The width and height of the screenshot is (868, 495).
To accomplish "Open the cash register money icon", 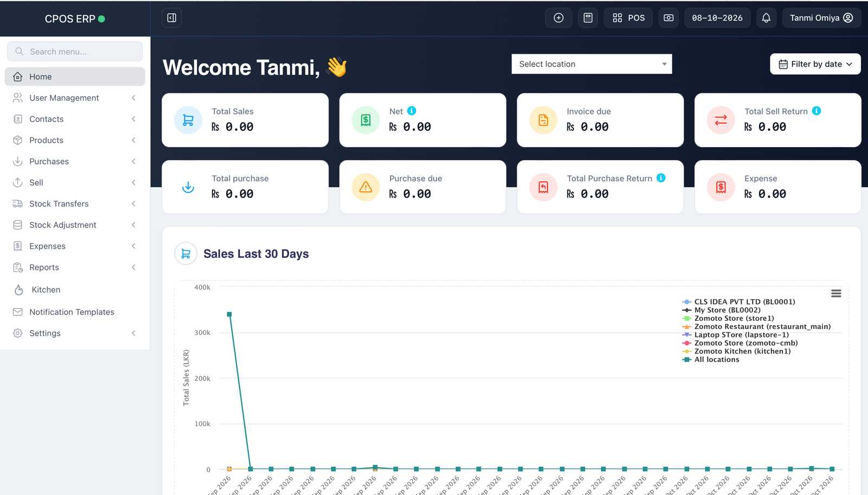I will tap(668, 18).
